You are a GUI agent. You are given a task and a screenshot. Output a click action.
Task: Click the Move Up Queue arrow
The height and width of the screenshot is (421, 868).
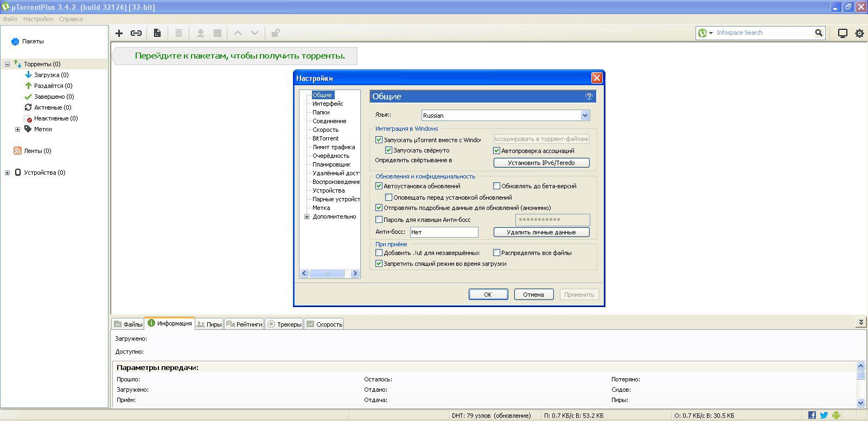tap(238, 33)
